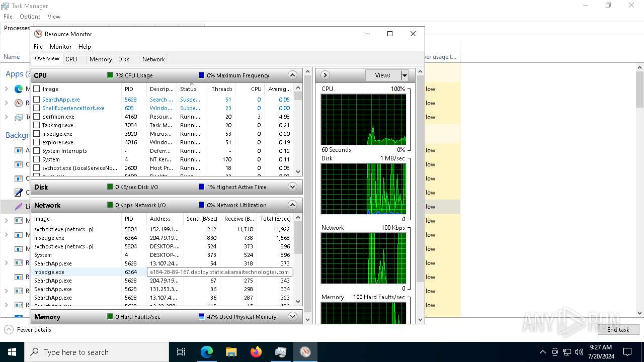Viewport: 644px width, 362px height.
Task: Check the perfmon.exe checkbox
Action: click(x=36, y=117)
